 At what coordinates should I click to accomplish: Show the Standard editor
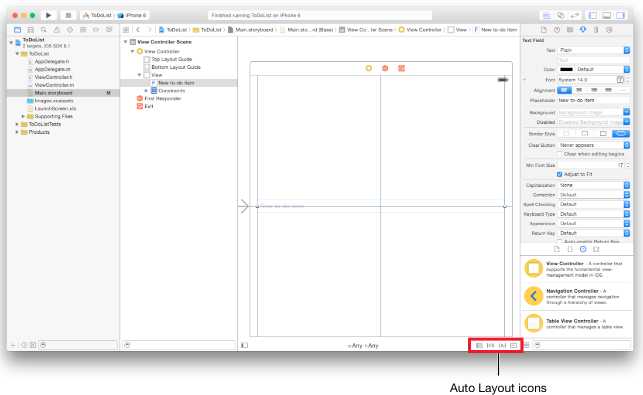point(547,16)
